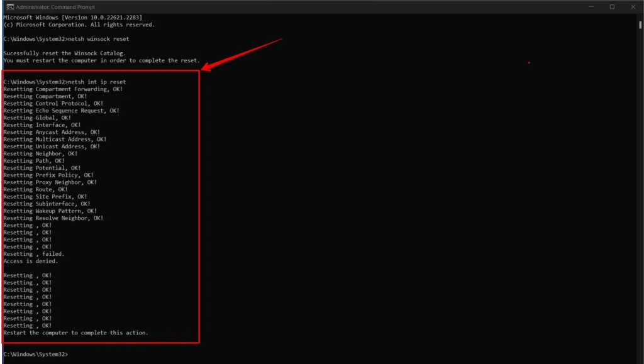Click 'Resetting Global, OK!' line

(x=37, y=118)
